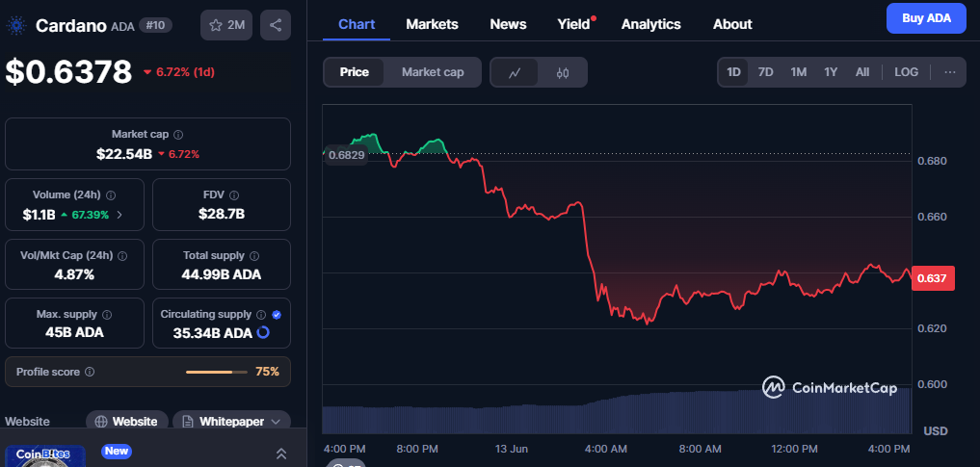Screen dimensions: 980x467
Task: Click the 0.637 current price label
Action: click(x=933, y=278)
